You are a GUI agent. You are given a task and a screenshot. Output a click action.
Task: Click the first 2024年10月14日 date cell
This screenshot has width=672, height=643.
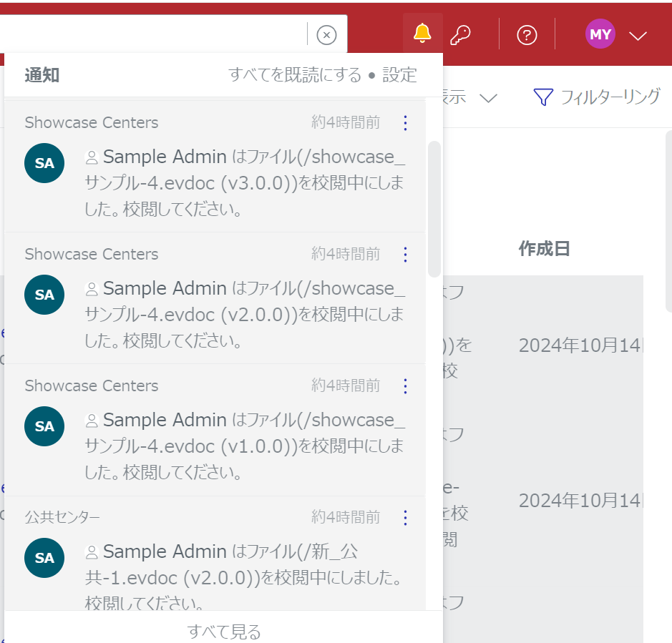click(x=580, y=345)
